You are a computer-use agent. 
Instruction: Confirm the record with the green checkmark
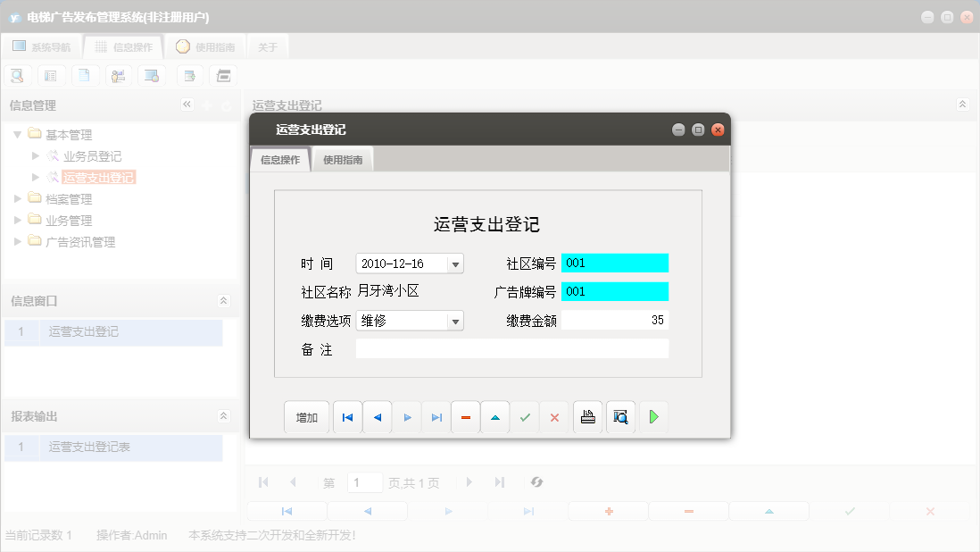[x=525, y=416]
